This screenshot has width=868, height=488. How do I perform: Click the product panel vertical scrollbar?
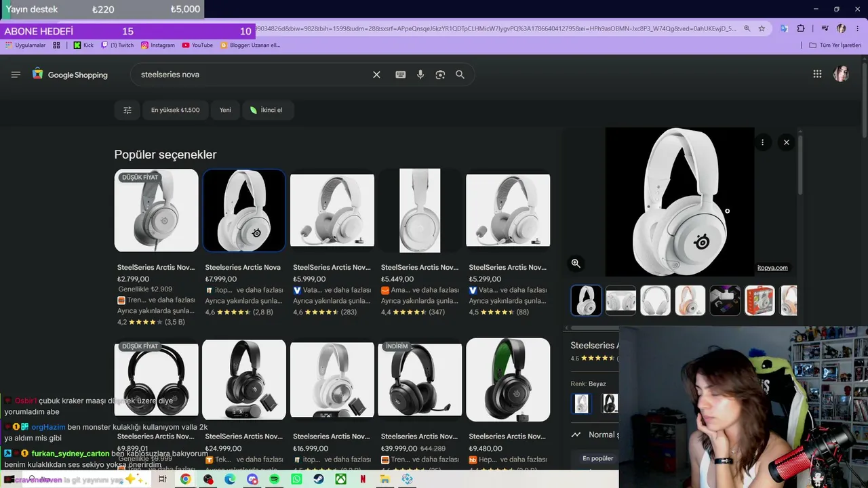(800, 164)
